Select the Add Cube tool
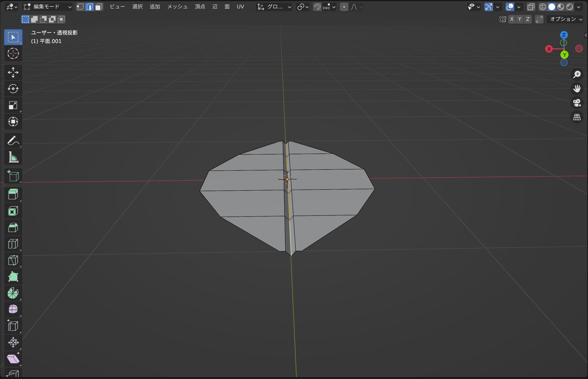Image resolution: width=588 pixels, height=379 pixels. [13, 176]
